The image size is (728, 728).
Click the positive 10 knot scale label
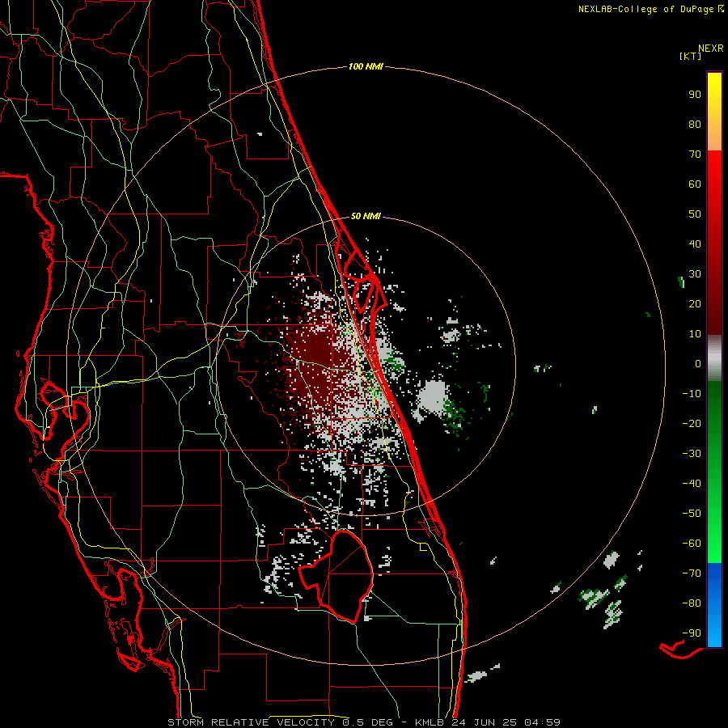point(695,334)
